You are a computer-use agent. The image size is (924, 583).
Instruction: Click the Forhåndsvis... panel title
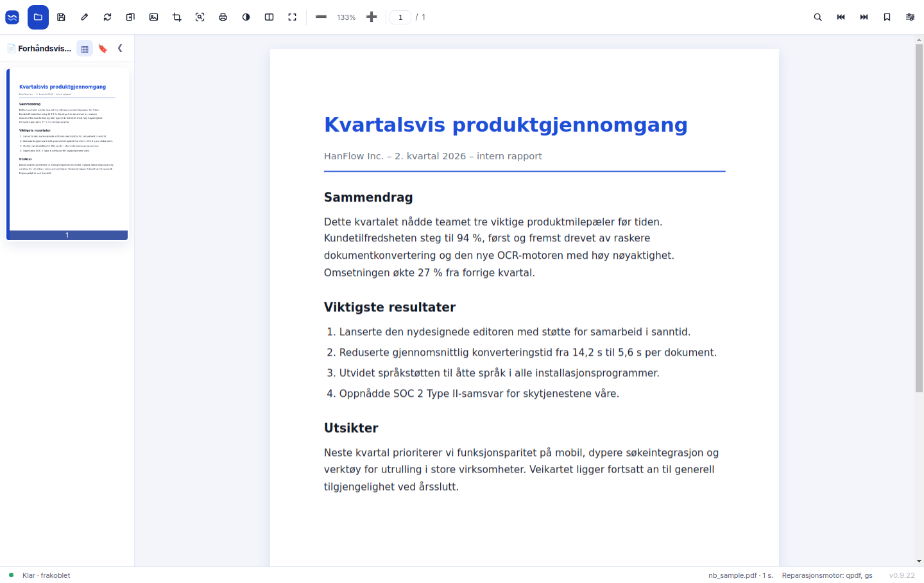(x=44, y=49)
